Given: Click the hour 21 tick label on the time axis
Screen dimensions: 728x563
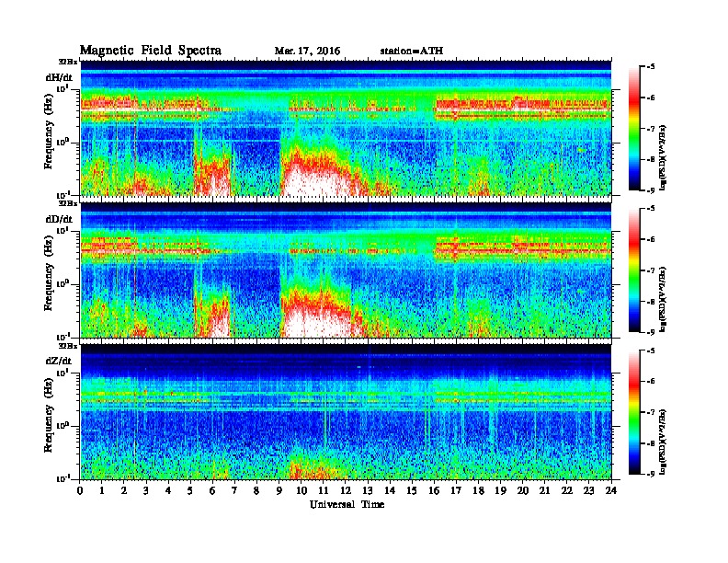Looking at the screenshot, I should [544, 491].
